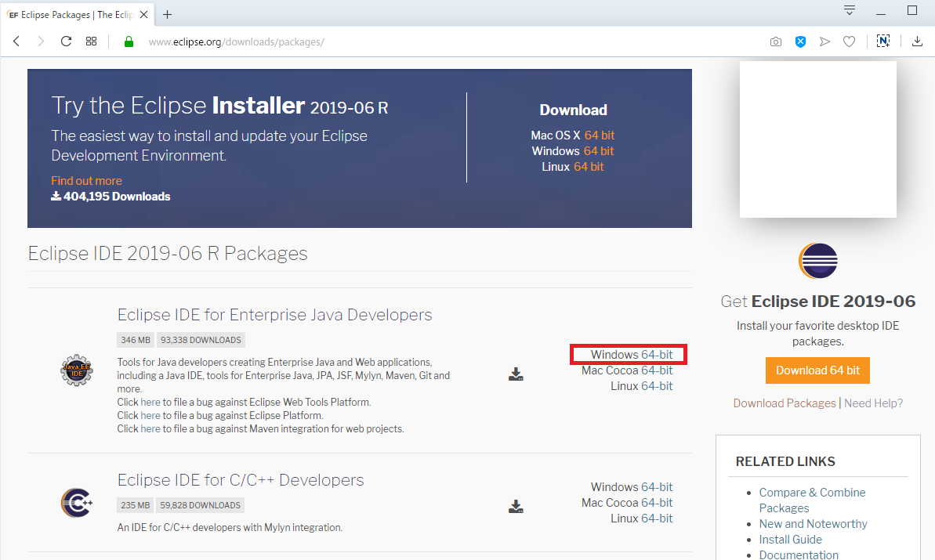Image resolution: width=935 pixels, height=560 pixels.
Task: Click the 59,828 DOWNLOADS badge
Action: [200, 505]
